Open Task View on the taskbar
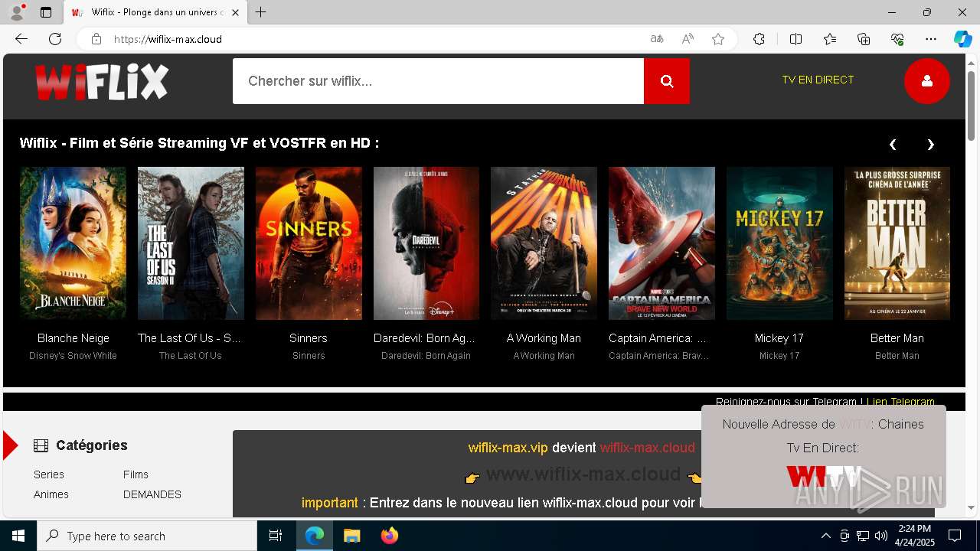 [276, 536]
